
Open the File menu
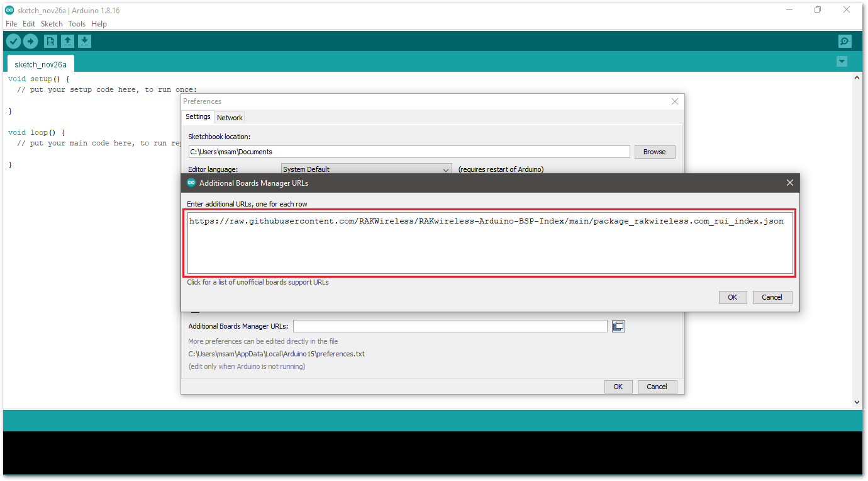tap(11, 24)
